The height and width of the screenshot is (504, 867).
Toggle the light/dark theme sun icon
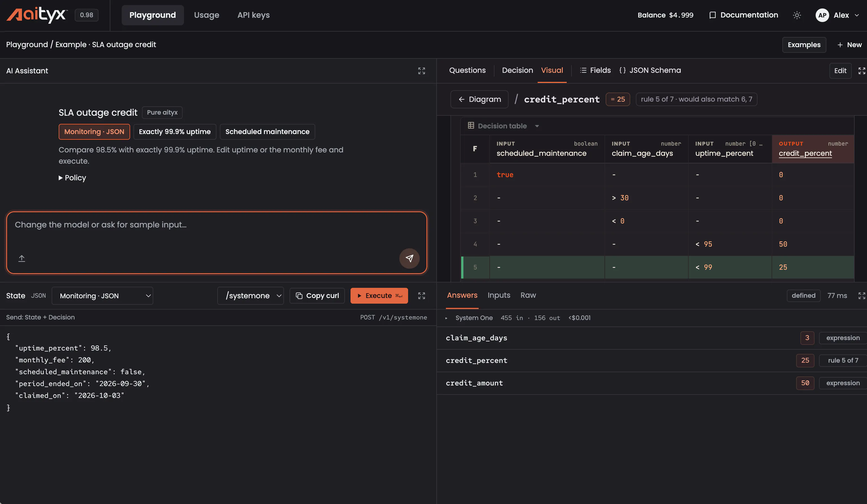pyautogui.click(x=797, y=15)
